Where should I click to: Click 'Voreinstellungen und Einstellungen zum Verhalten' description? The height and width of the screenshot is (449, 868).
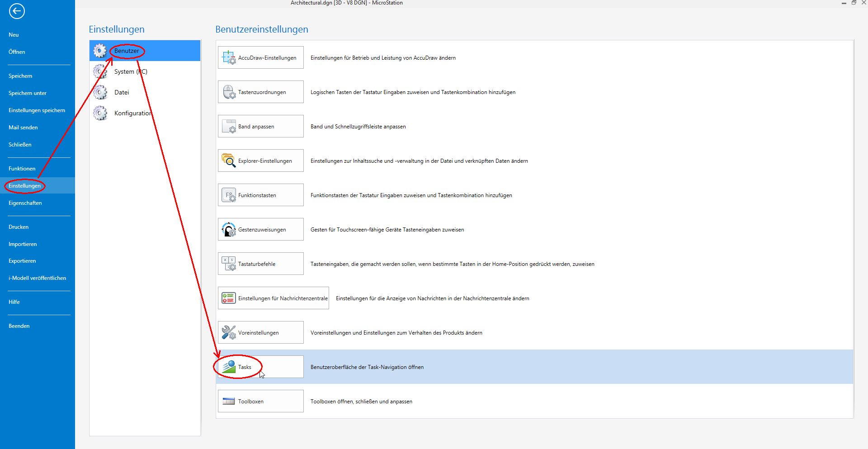(396, 333)
